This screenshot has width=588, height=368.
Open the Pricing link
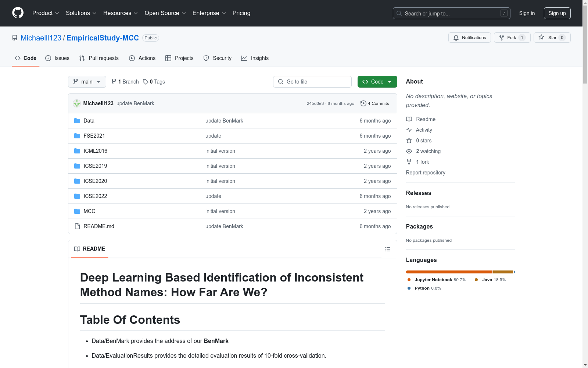241,13
